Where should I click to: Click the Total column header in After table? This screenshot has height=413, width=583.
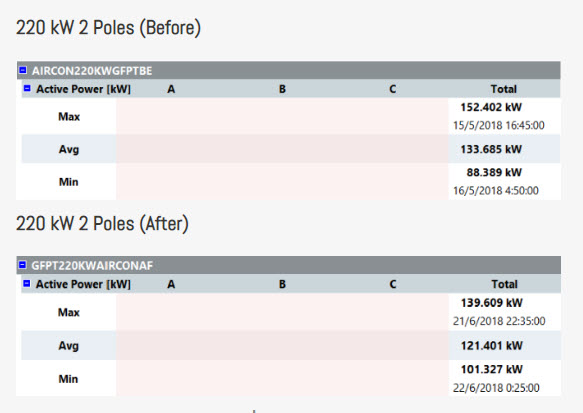pyautogui.click(x=505, y=284)
